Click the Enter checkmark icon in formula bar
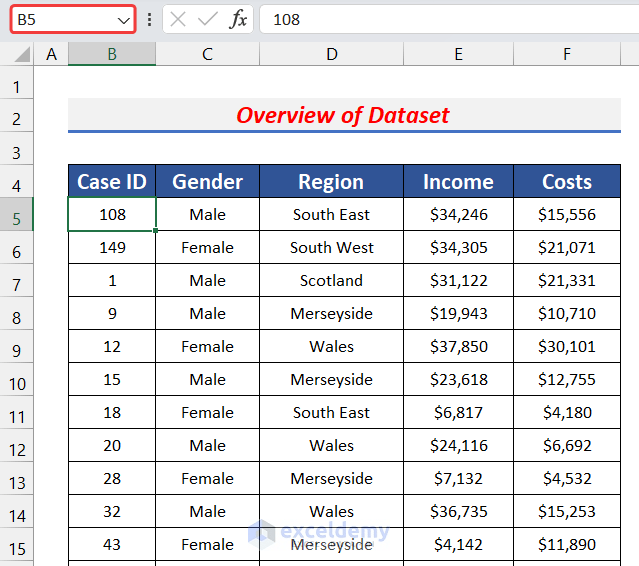639x566 pixels. tap(208, 19)
